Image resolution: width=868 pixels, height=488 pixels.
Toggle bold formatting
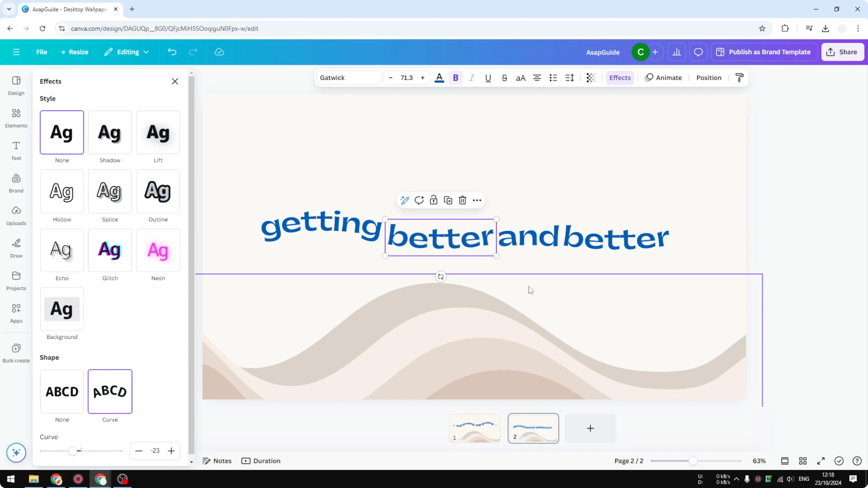[x=455, y=78]
